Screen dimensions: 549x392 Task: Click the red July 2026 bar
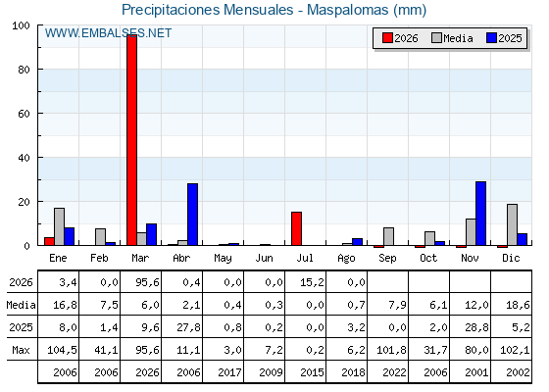(x=296, y=228)
